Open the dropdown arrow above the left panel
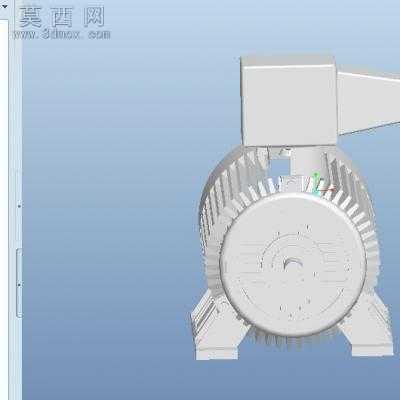The image size is (400, 400). coord(4,6)
